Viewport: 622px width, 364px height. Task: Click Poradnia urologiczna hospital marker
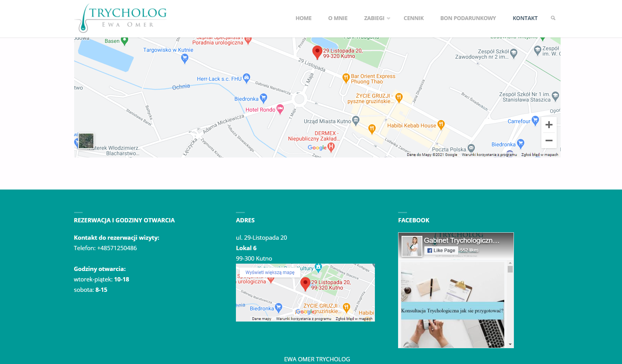248,40
